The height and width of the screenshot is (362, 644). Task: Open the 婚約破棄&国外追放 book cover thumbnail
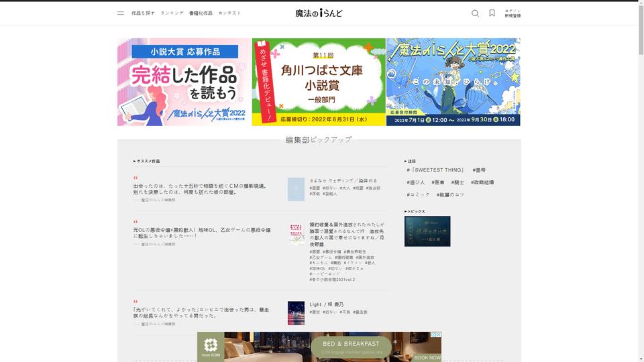point(296,234)
